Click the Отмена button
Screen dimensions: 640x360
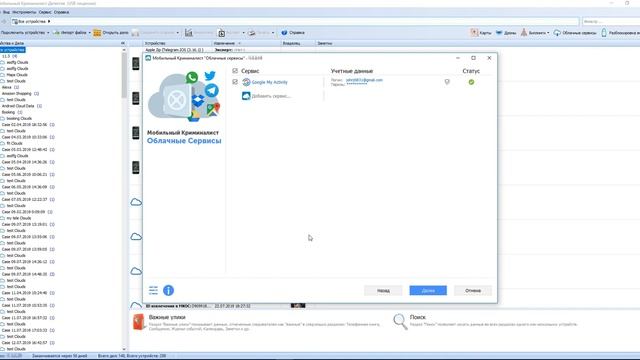coord(473,291)
